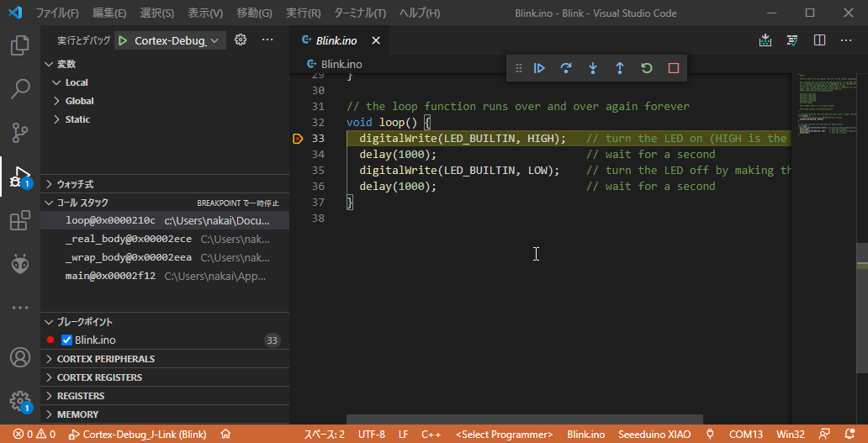
Task: Open the Explorer view in activity bar
Action: point(20,45)
